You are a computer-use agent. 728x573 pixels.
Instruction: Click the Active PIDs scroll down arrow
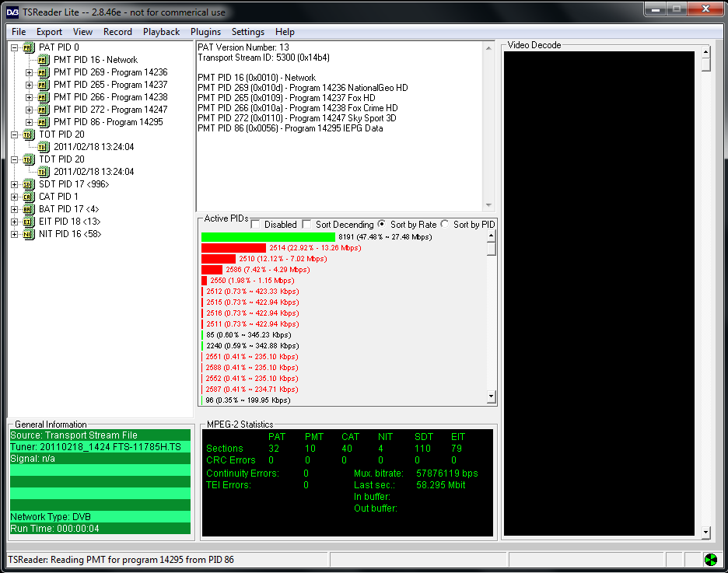[x=492, y=397]
